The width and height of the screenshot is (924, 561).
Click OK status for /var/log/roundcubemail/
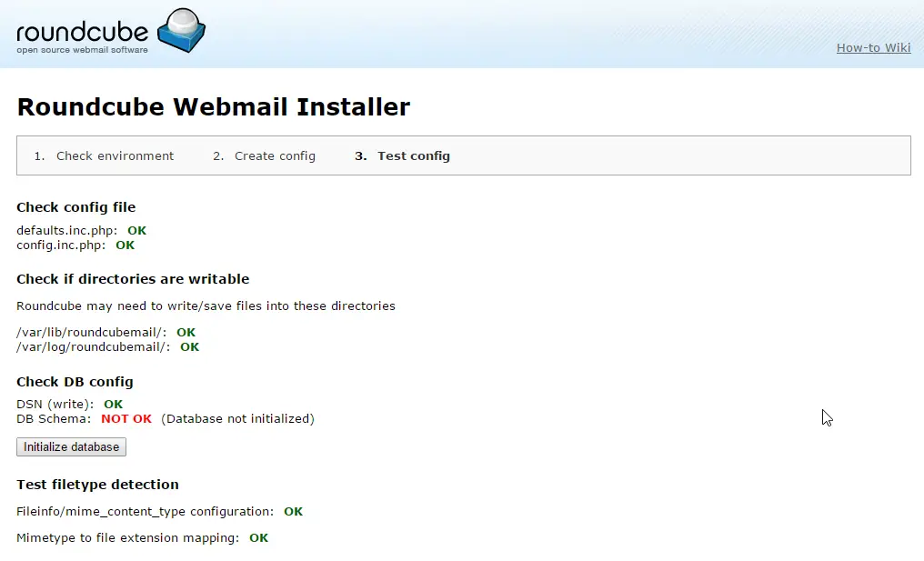tap(189, 347)
